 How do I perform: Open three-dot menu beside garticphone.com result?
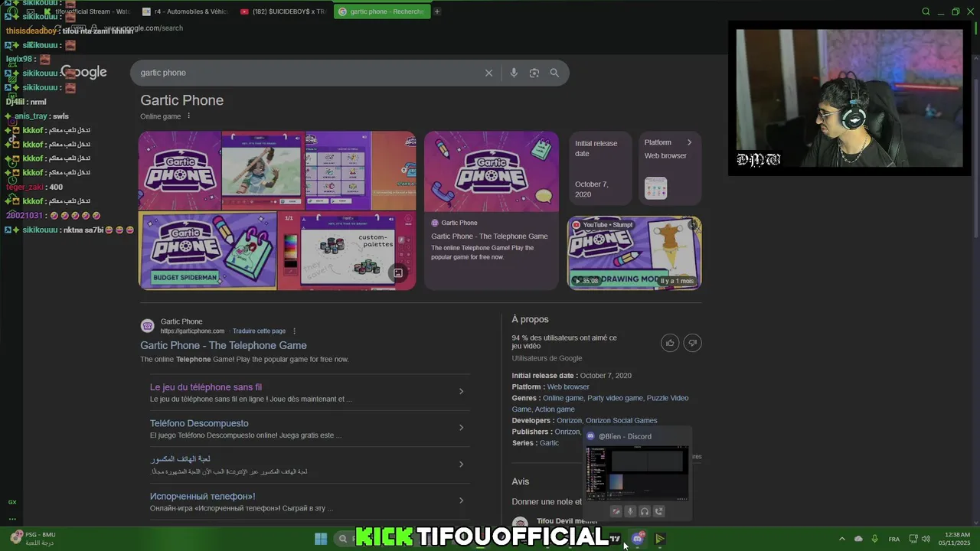(x=294, y=331)
